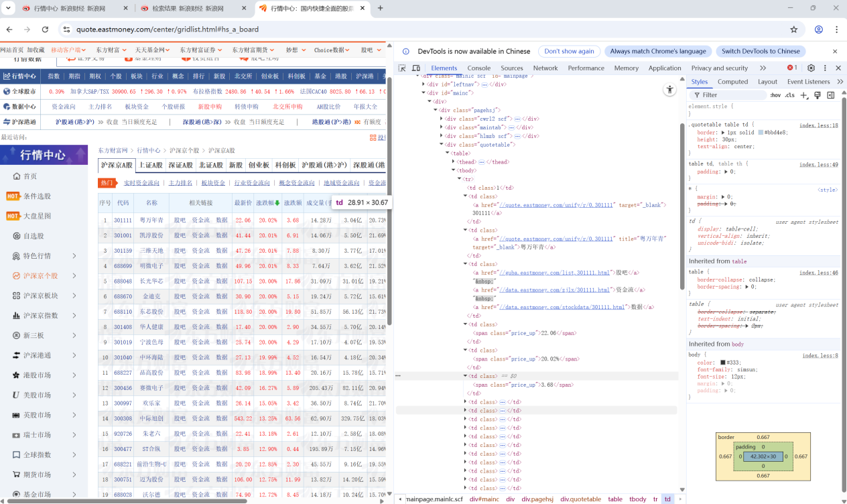Open DevTools settings gear
The height and width of the screenshot is (504, 847).
pyautogui.click(x=811, y=68)
